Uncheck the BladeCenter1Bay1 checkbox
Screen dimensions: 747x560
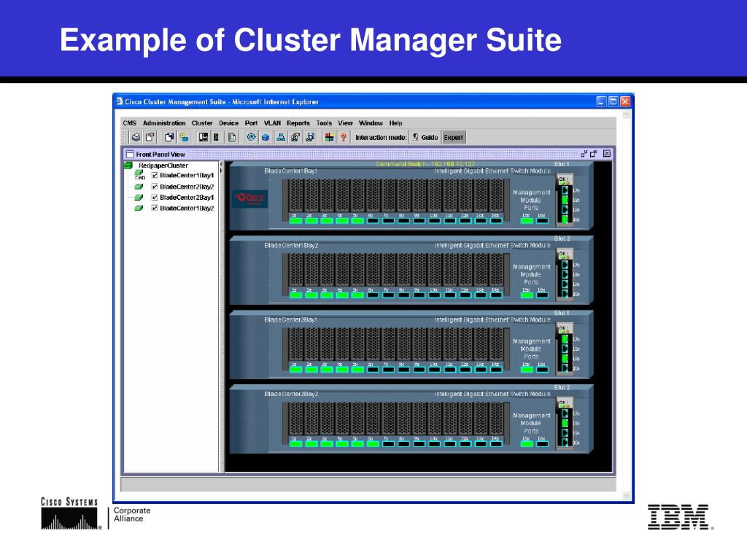coord(155,175)
